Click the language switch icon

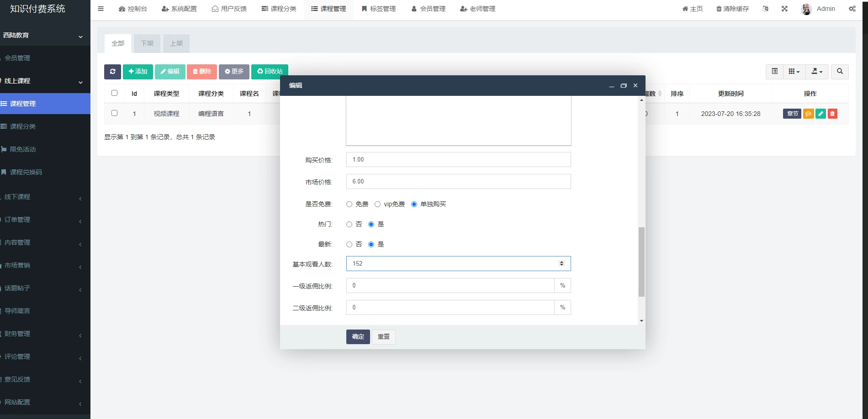pos(766,9)
